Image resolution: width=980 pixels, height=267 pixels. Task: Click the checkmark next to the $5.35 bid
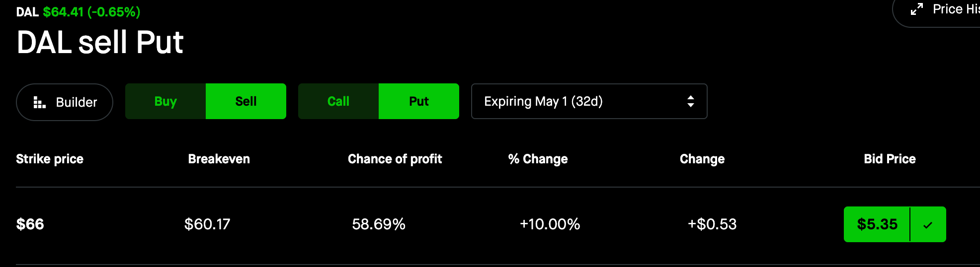click(927, 225)
